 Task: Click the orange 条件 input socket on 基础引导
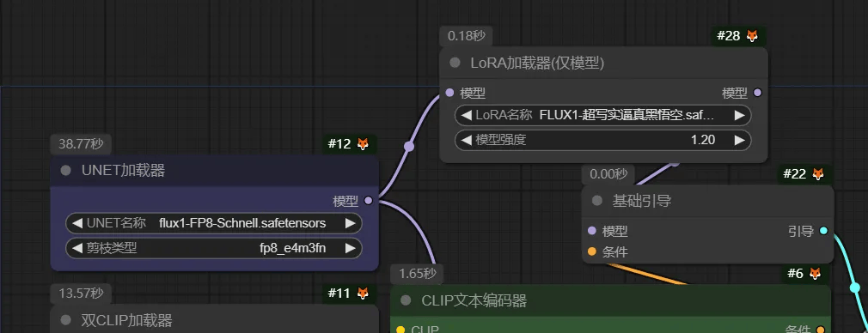coord(592,251)
